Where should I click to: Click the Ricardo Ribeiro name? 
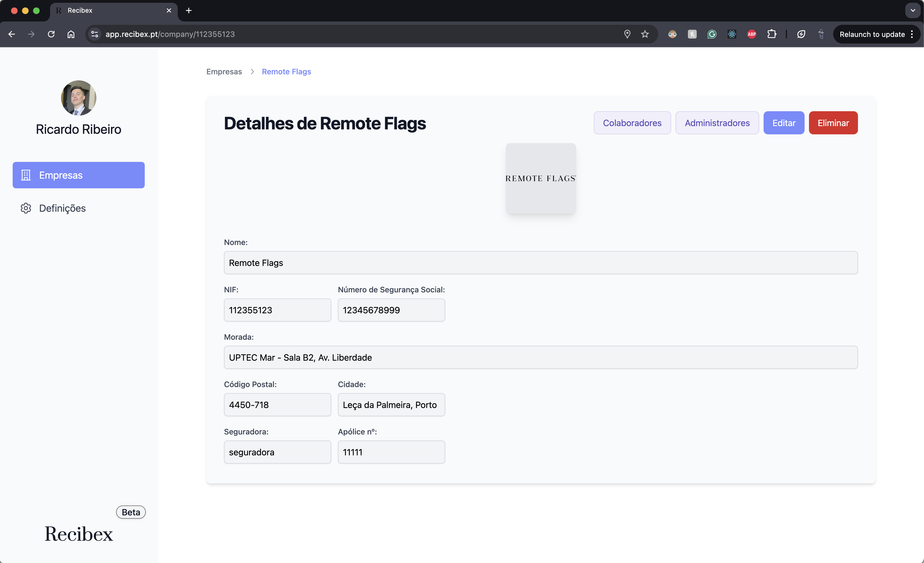coord(79,129)
